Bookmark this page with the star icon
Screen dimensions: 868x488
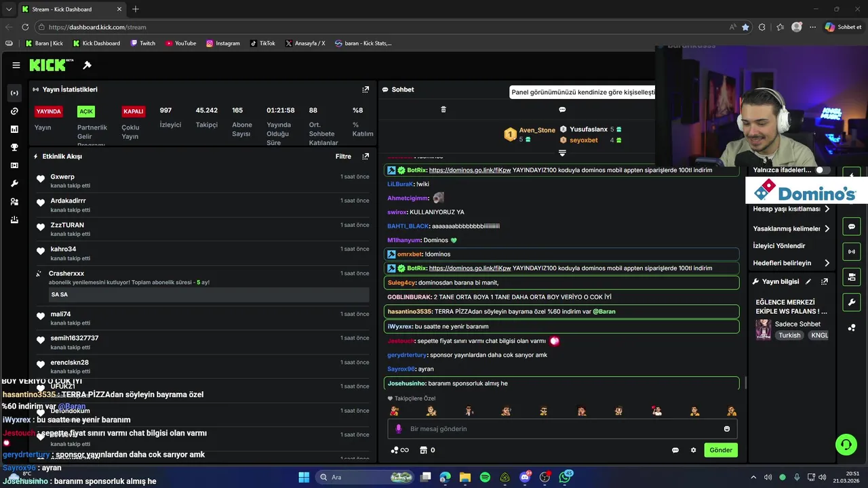pyautogui.click(x=745, y=27)
